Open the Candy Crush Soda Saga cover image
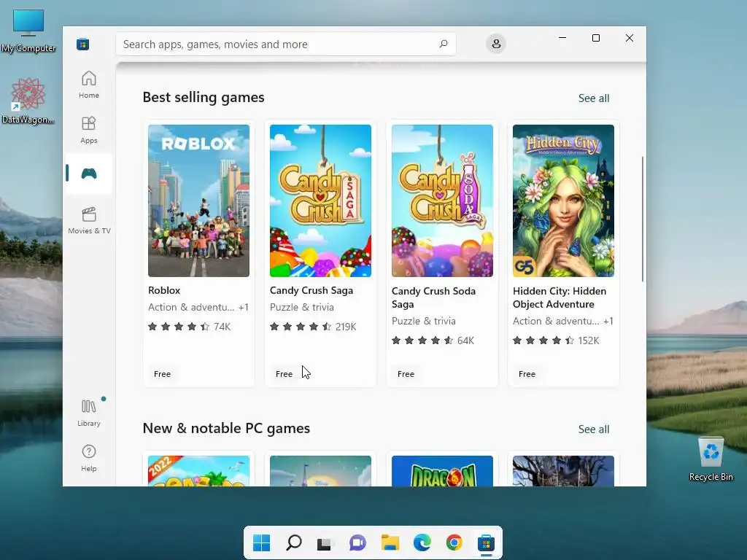The height and width of the screenshot is (560, 747). [442, 201]
